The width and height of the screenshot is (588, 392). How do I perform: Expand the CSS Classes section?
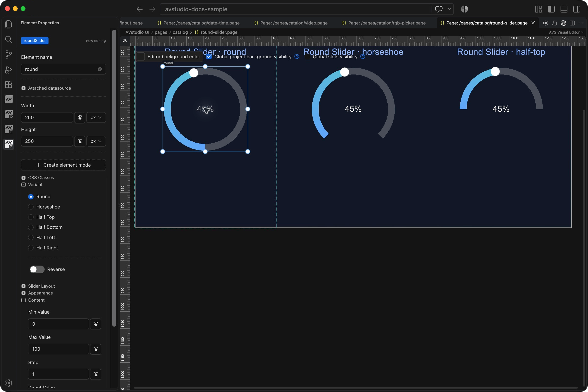(24, 178)
